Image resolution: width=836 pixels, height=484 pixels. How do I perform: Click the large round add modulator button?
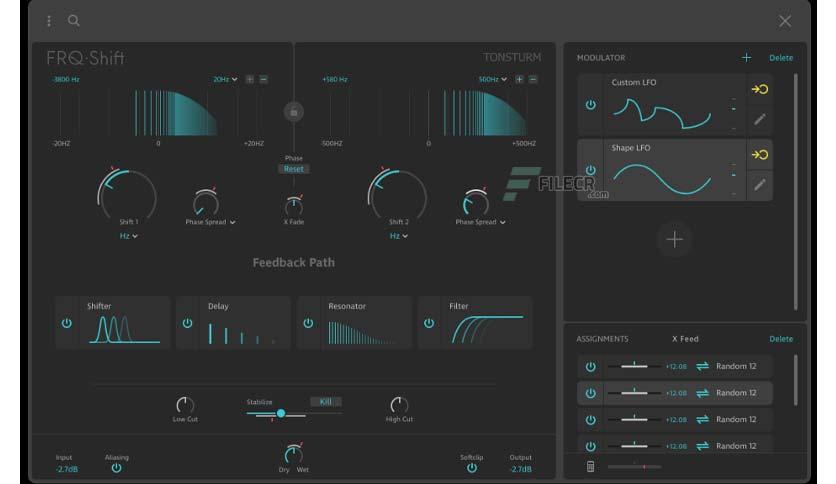[674, 239]
